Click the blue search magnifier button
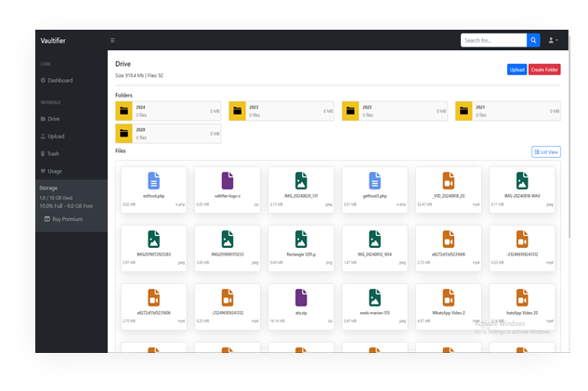This screenshot has height=391, width=588. coord(533,40)
